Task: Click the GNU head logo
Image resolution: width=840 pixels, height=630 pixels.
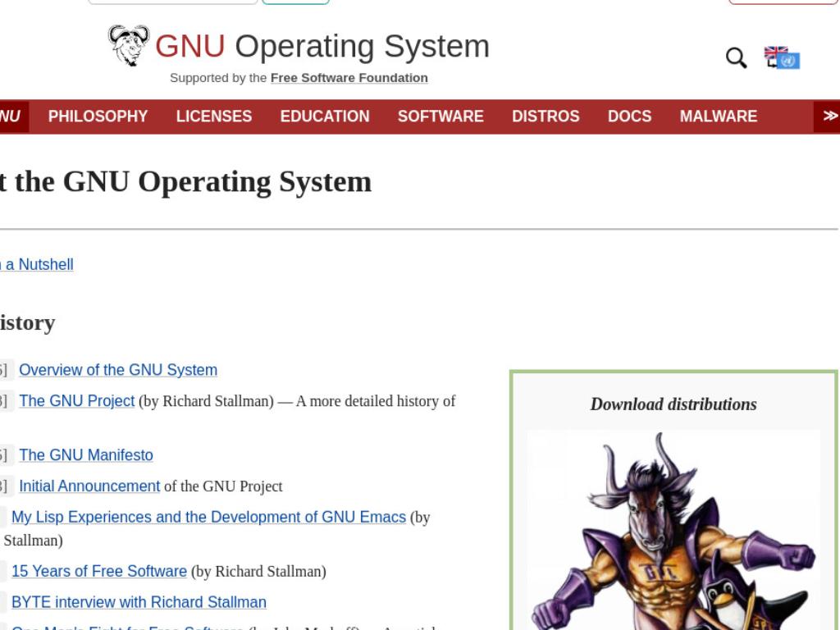Action: 129,46
